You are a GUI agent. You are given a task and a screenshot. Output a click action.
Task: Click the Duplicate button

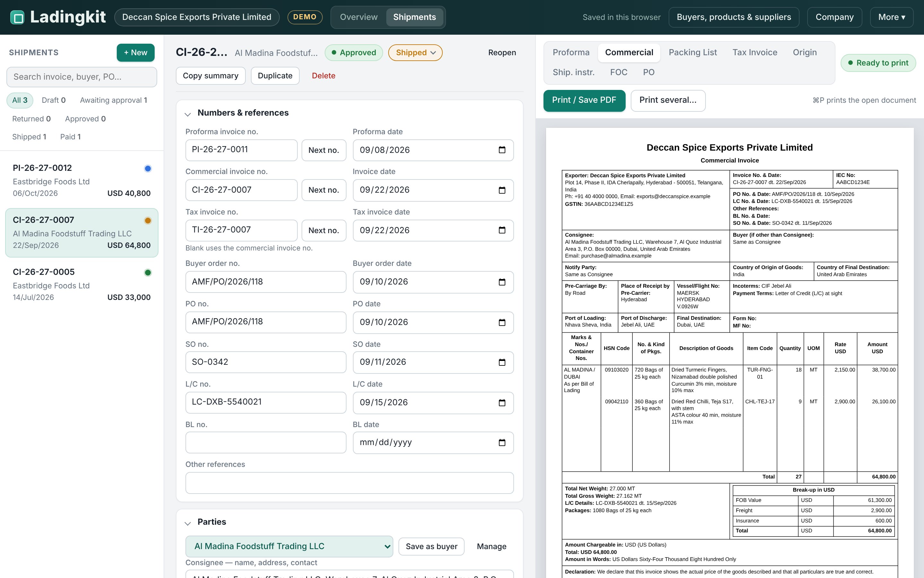275,76
